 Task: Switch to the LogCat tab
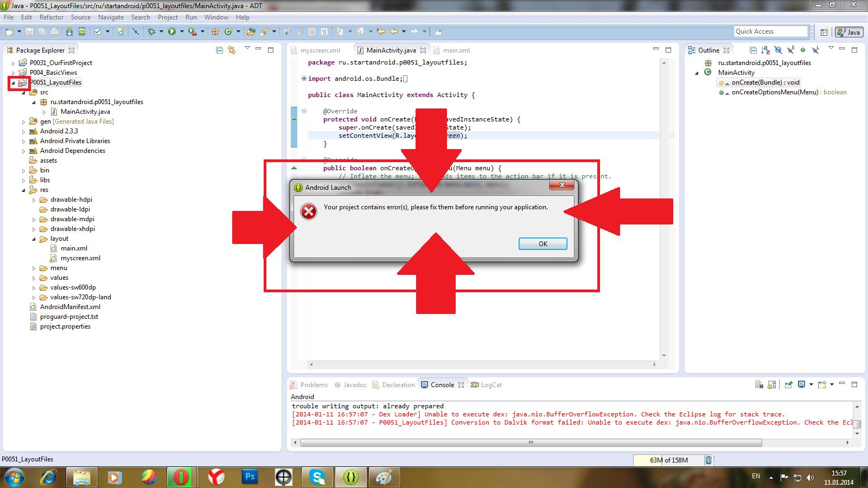pos(487,385)
